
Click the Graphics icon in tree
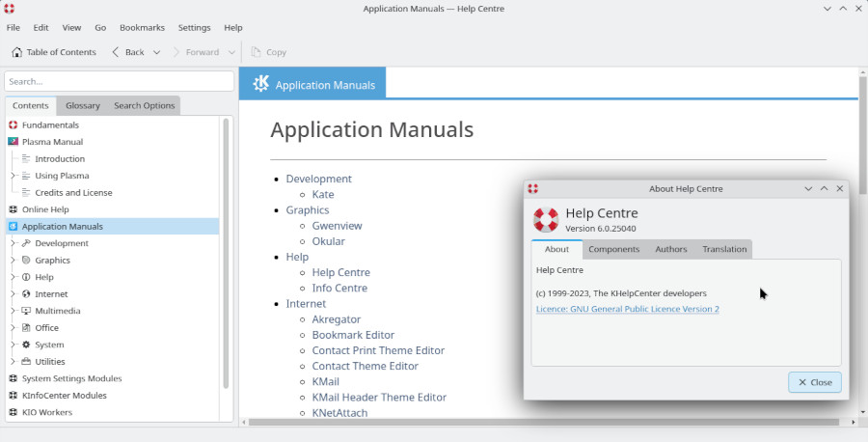pyautogui.click(x=26, y=261)
